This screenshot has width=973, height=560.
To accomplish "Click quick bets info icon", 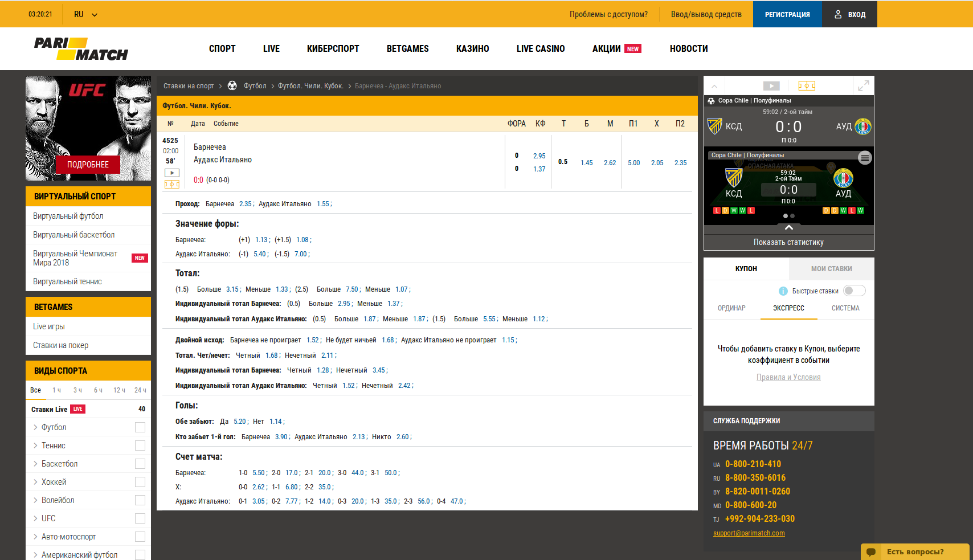I will pyautogui.click(x=783, y=291).
